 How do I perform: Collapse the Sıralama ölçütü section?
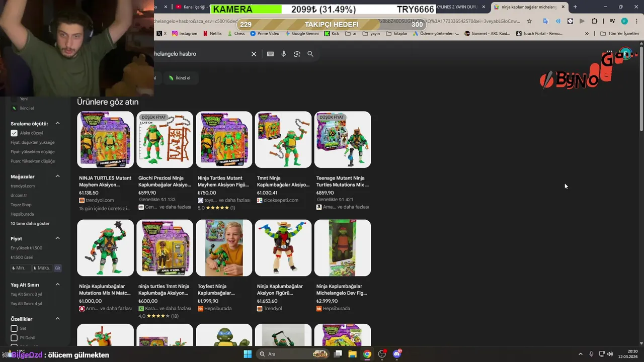(57, 123)
